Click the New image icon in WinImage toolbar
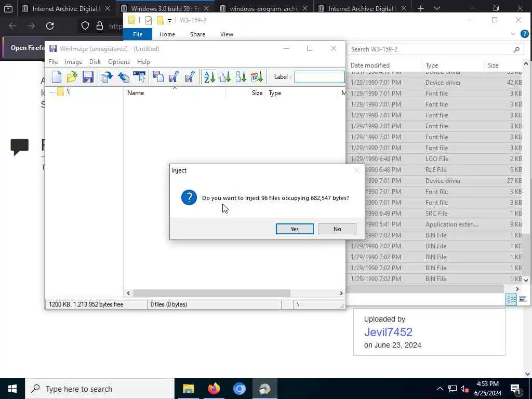532x399 pixels. (56, 77)
